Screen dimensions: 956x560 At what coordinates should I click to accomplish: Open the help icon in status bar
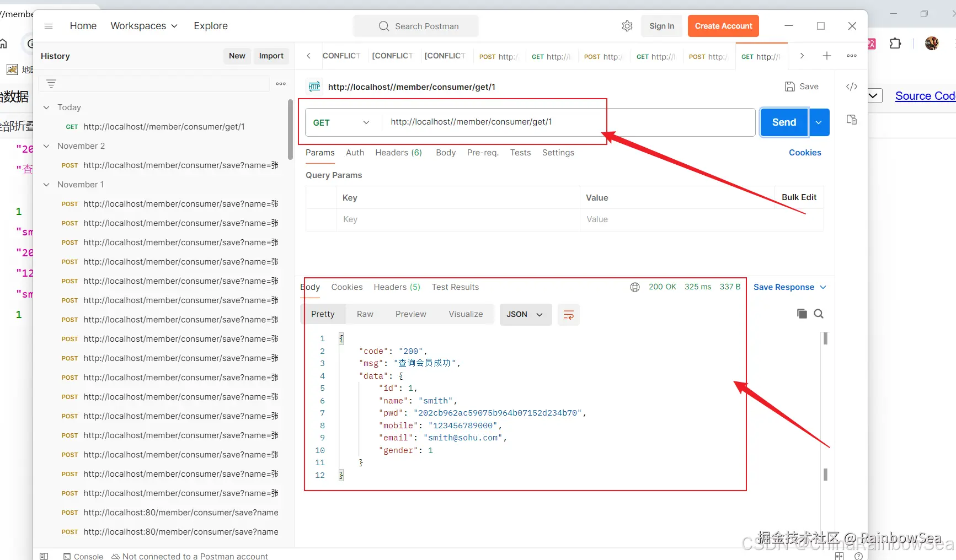(x=858, y=556)
